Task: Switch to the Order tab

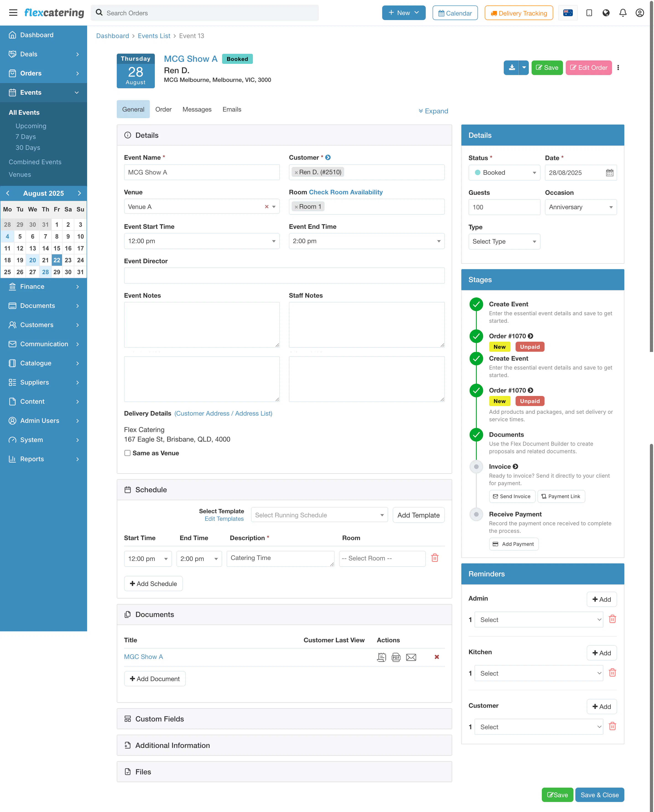Action: click(163, 109)
